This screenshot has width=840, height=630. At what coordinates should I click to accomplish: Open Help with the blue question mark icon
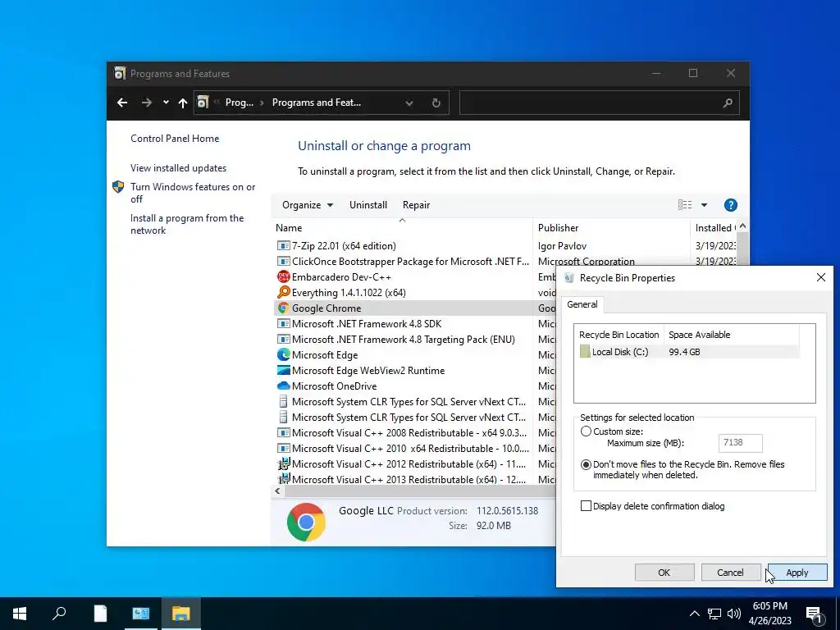(x=730, y=204)
